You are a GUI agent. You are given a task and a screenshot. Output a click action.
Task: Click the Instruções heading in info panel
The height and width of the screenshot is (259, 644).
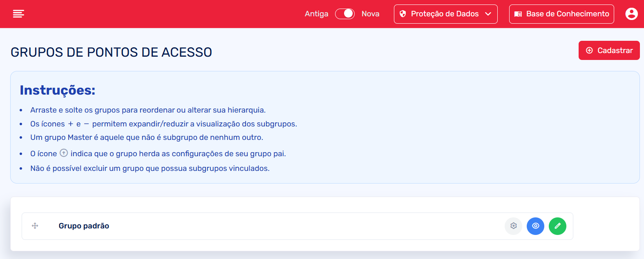coord(57,90)
